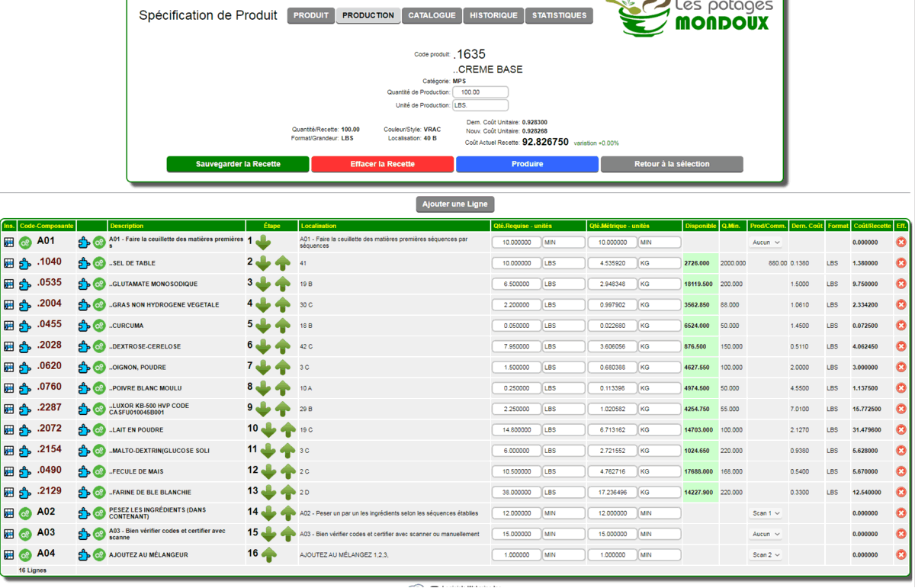Move SEL DE TABLE step up
The image size is (915, 588).
click(x=283, y=263)
